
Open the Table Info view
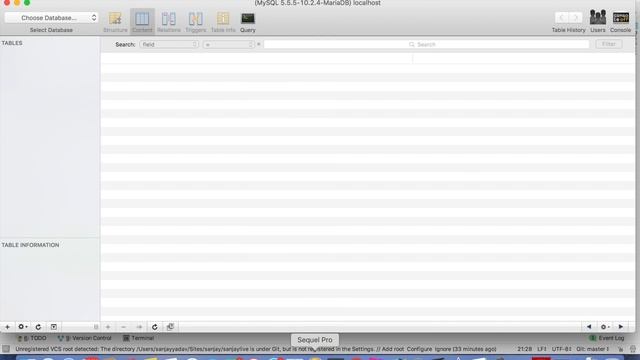(x=223, y=22)
